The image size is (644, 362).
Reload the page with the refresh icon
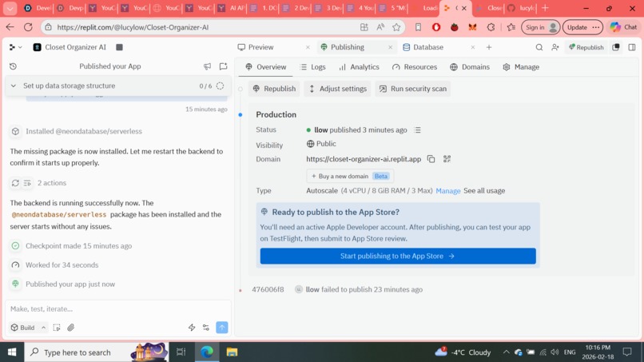pyautogui.click(x=28, y=27)
